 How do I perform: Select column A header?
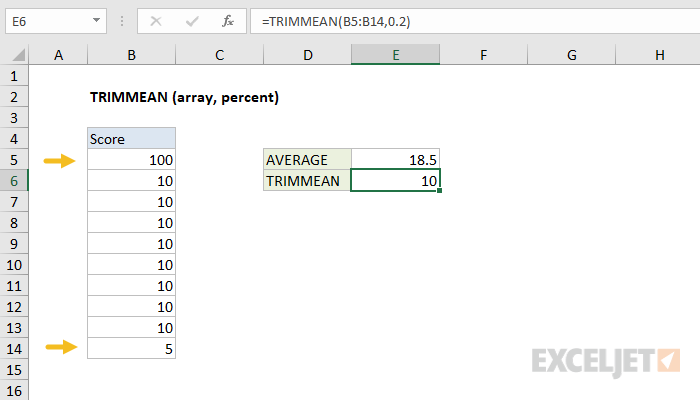(58, 55)
